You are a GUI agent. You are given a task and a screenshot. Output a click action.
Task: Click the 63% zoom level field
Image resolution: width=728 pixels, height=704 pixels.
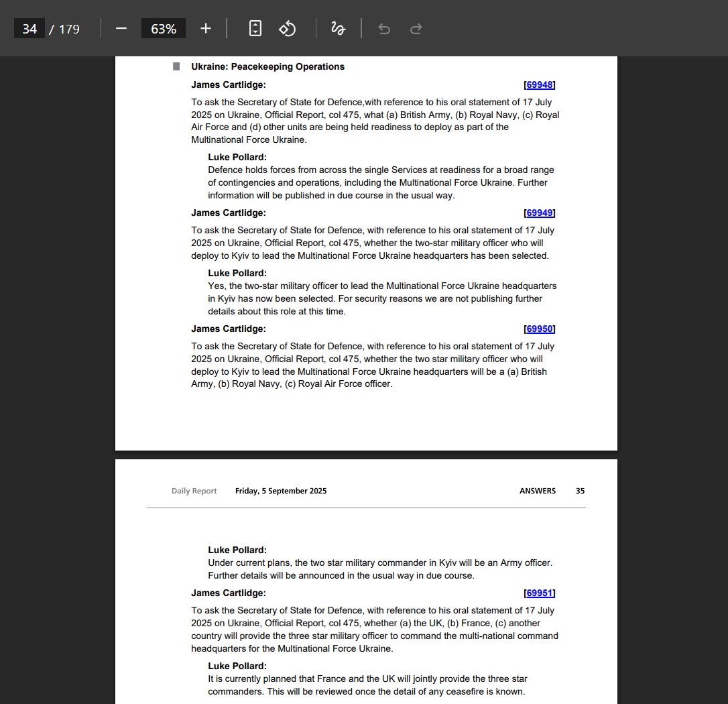tap(164, 29)
